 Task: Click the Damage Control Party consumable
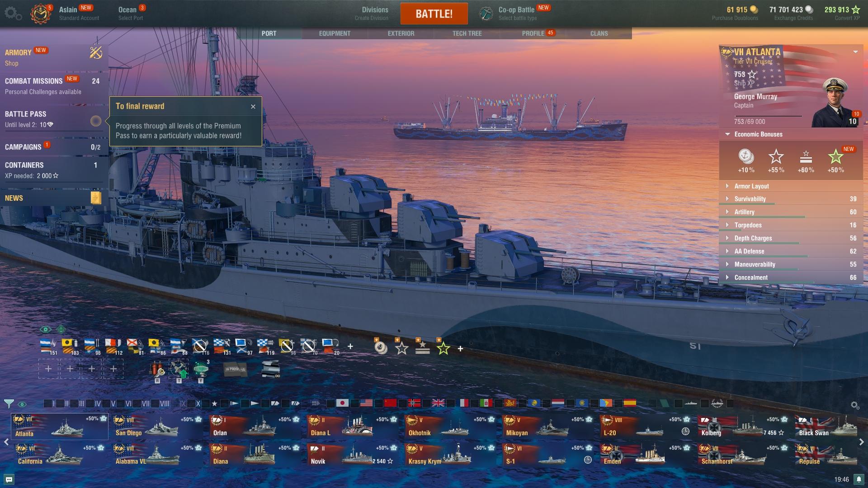[x=157, y=369]
